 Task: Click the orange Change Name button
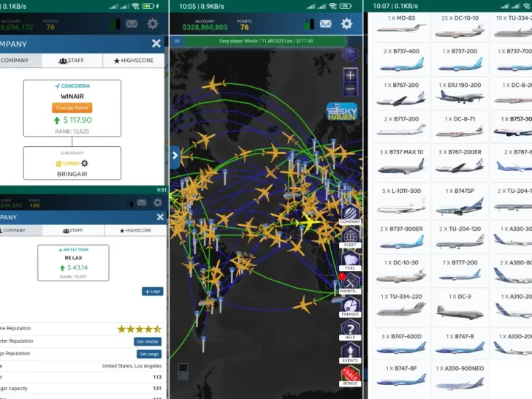72,107
